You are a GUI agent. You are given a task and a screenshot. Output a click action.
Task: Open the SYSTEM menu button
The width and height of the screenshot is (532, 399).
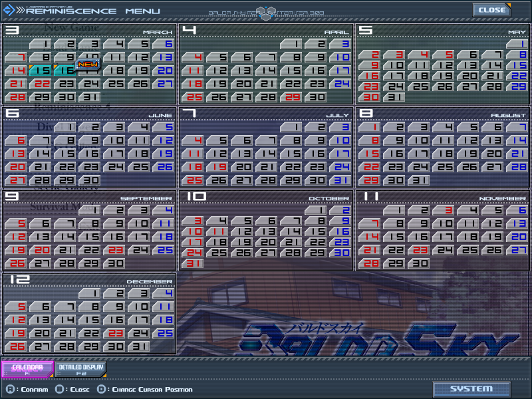click(x=471, y=389)
